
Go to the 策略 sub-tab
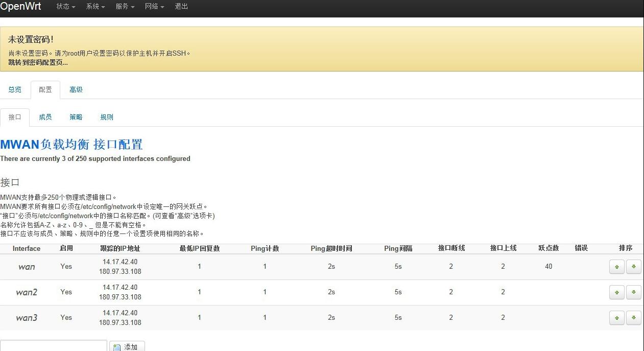tap(76, 117)
